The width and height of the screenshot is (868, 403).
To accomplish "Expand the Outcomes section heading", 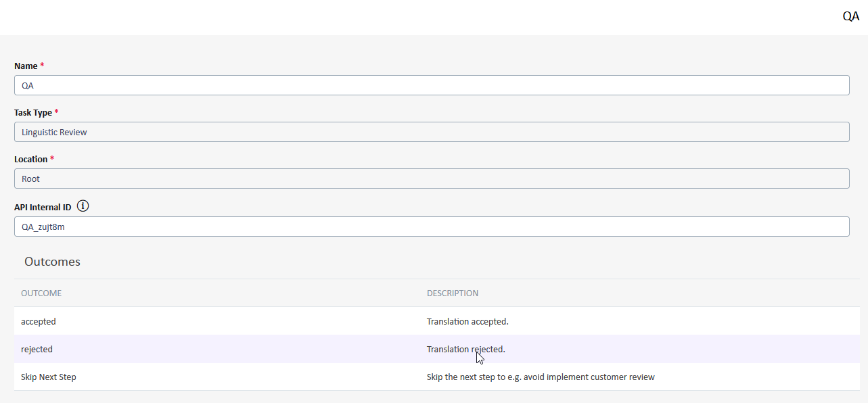I will tap(52, 262).
